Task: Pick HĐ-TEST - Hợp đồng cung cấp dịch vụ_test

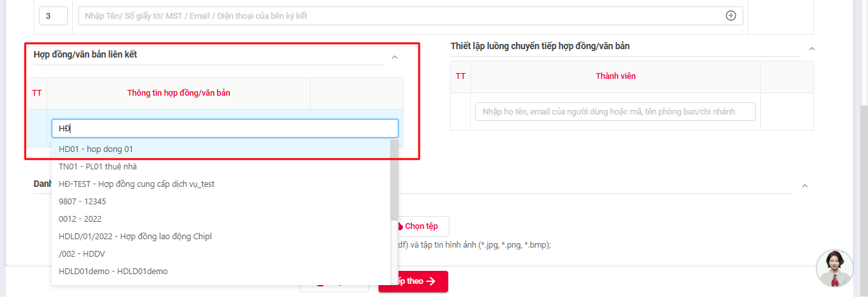Action: pos(221,184)
